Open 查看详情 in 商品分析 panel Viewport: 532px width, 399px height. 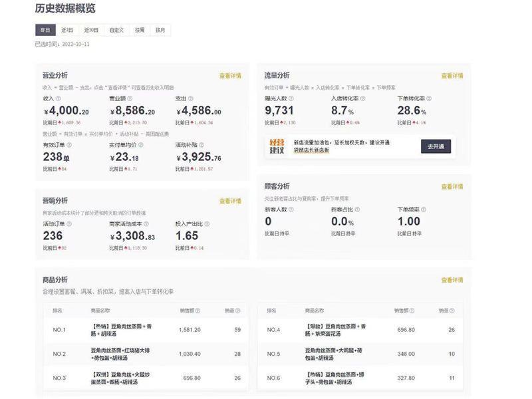click(452, 280)
